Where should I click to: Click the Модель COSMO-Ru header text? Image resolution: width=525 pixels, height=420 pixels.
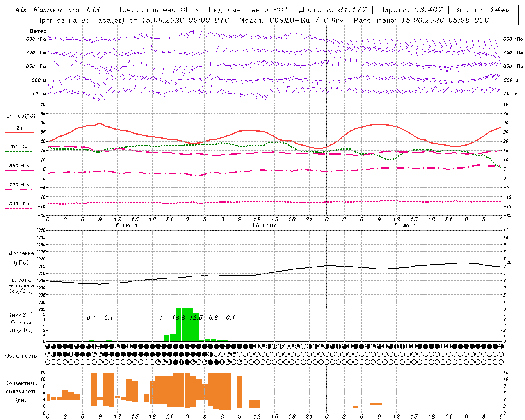pyautogui.click(x=275, y=20)
